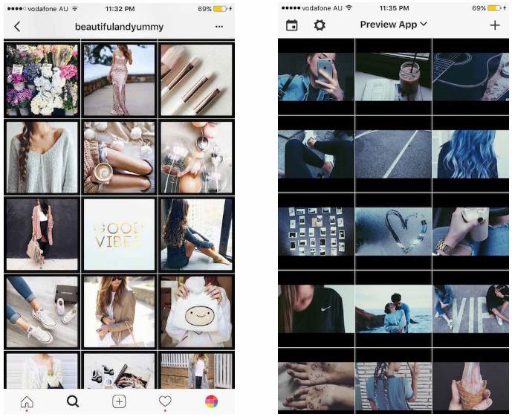This screenshot has height=420, width=512.
Task: Open the couple at beach photo
Action: point(393,308)
